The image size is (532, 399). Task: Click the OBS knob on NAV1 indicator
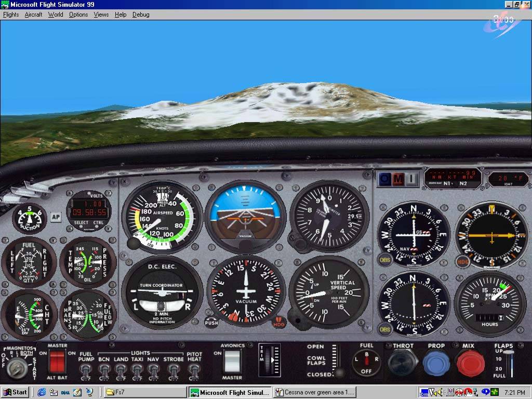pyautogui.click(x=385, y=260)
